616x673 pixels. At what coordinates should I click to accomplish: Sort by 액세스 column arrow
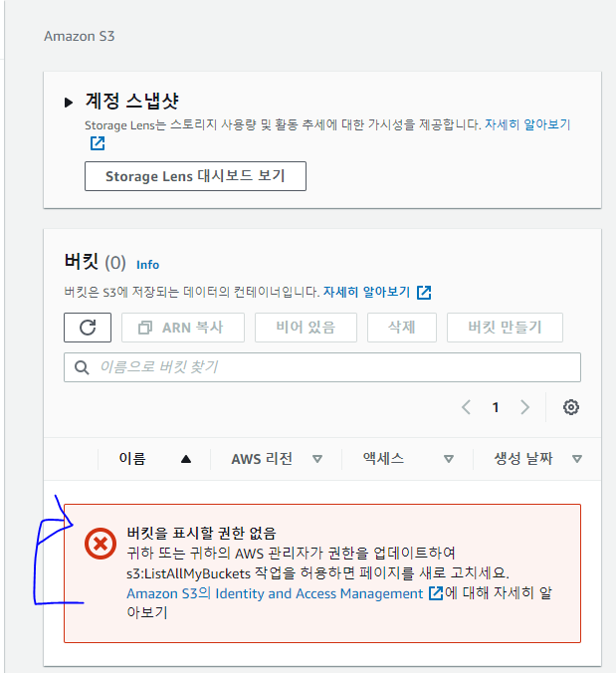coord(449,459)
